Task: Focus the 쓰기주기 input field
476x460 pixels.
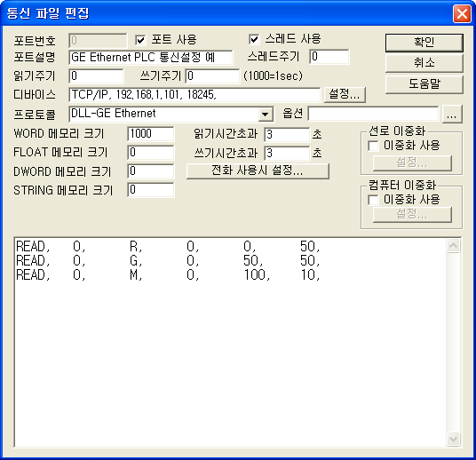Action: pyautogui.click(x=212, y=75)
